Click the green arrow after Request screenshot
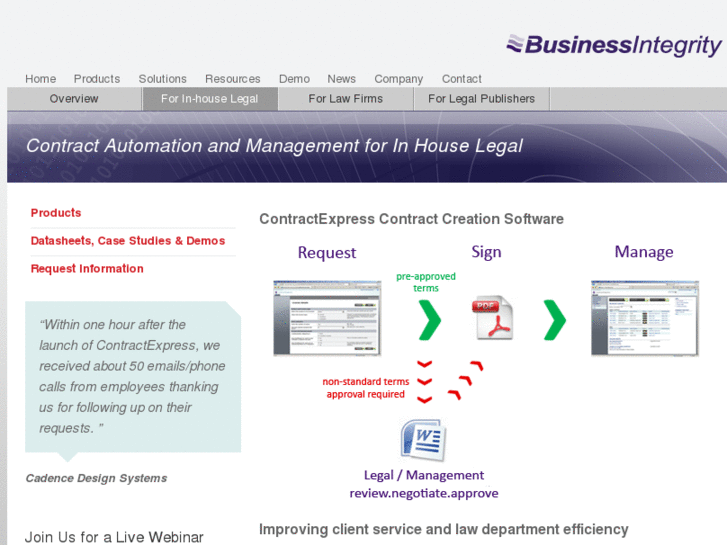This screenshot has width=727, height=545. click(x=429, y=320)
